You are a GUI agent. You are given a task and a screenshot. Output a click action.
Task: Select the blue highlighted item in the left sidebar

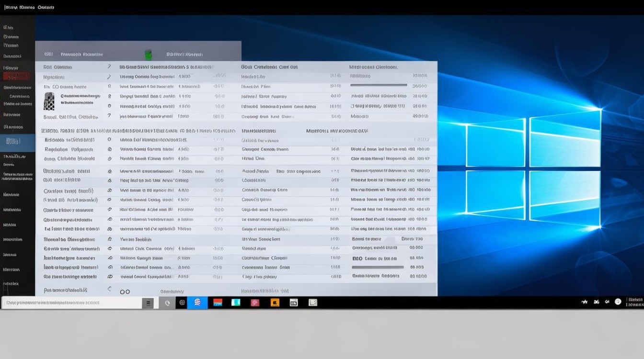(17, 143)
